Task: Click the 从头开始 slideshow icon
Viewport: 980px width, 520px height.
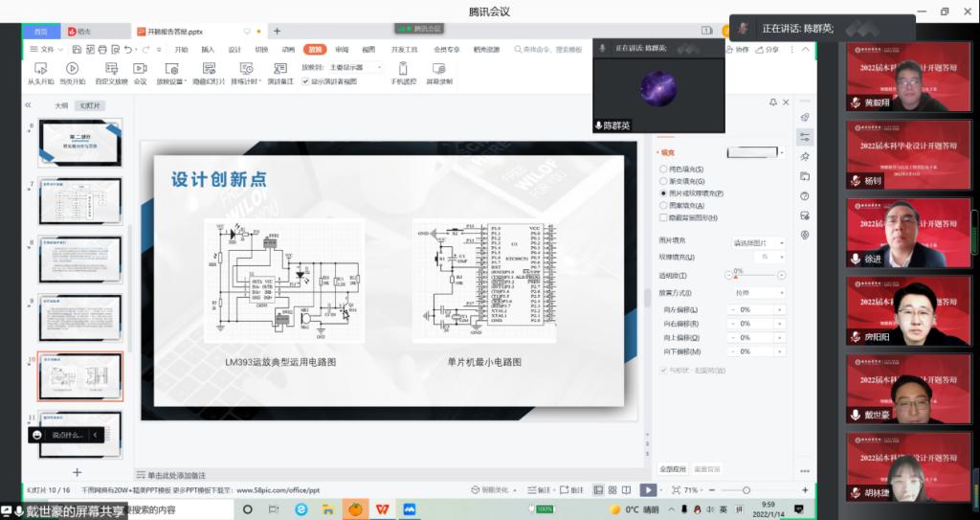Action: click(40, 68)
